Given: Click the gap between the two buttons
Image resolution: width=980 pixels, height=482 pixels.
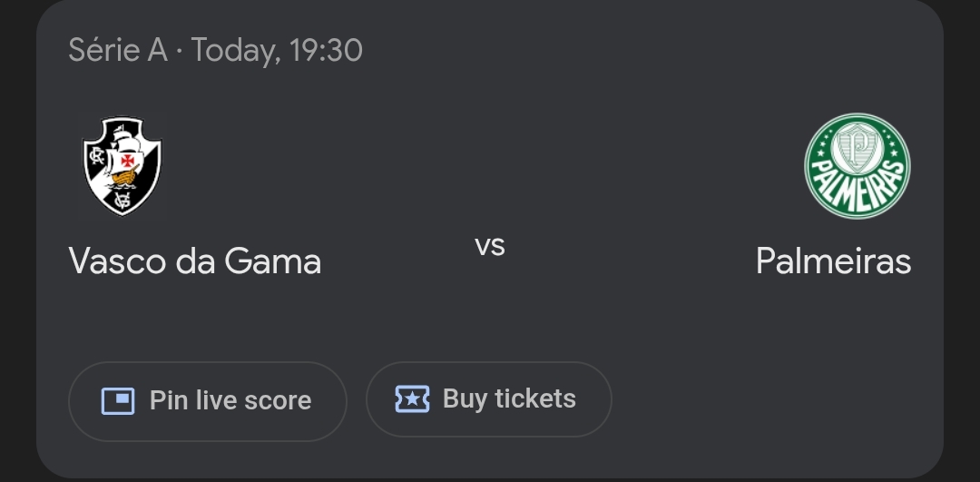Looking at the screenshot, I should (357, 400).
